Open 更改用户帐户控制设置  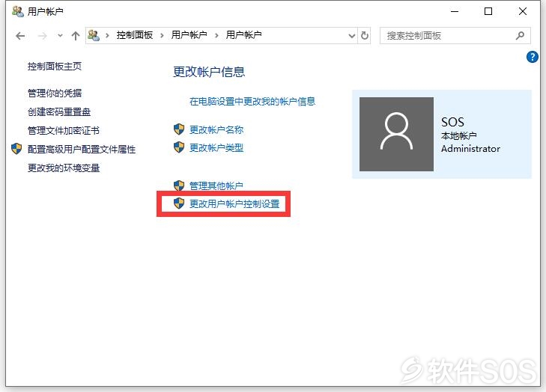click(x=234, y=204)
